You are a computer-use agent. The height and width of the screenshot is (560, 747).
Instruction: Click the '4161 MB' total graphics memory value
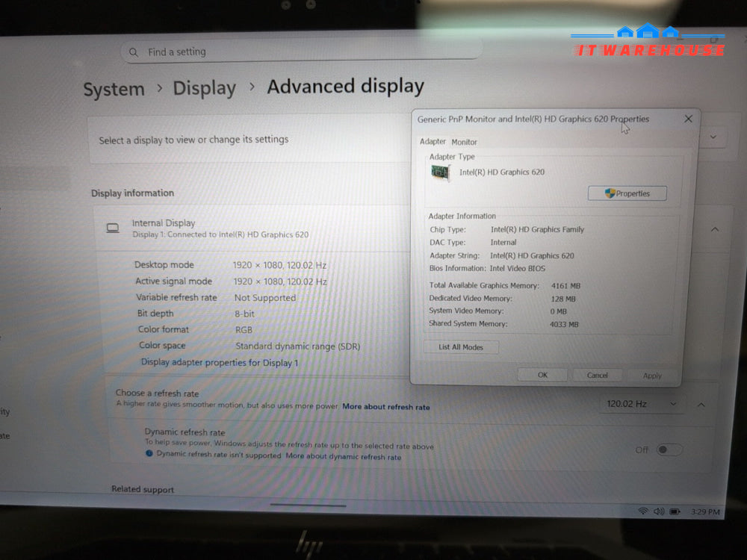pyautogui.click(x=565, y=286)
